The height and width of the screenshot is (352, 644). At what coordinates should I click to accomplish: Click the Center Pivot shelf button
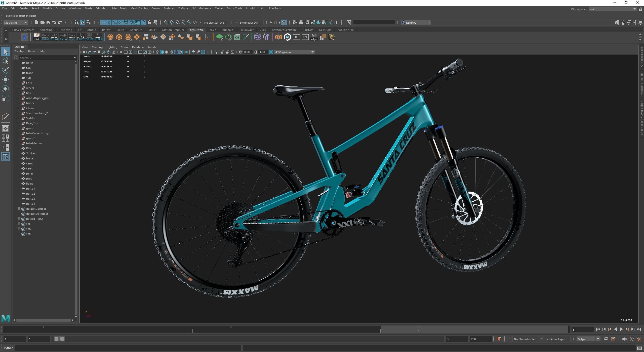[54, 37]
